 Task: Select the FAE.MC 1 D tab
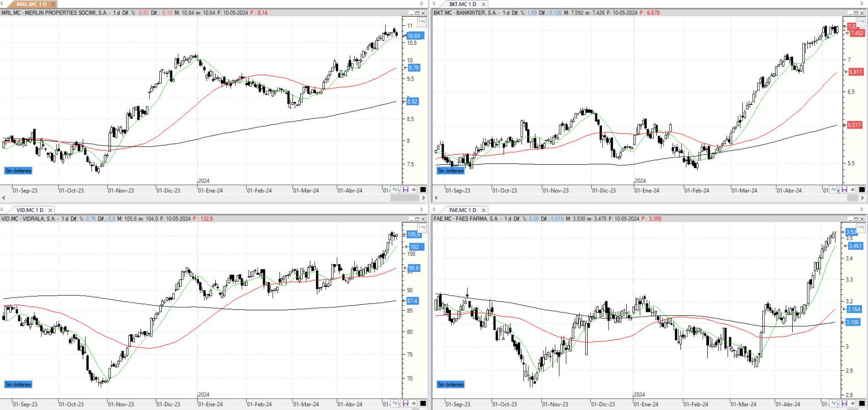coord(462,210)
